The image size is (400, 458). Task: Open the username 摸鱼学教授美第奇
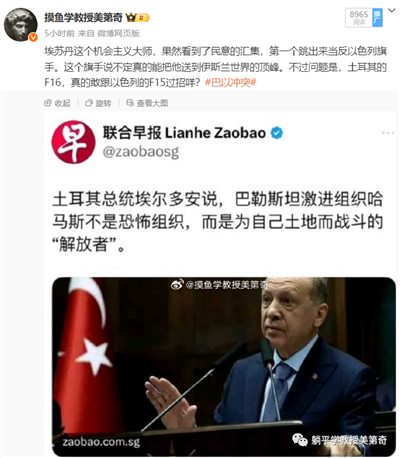click(x=84, y=17)
